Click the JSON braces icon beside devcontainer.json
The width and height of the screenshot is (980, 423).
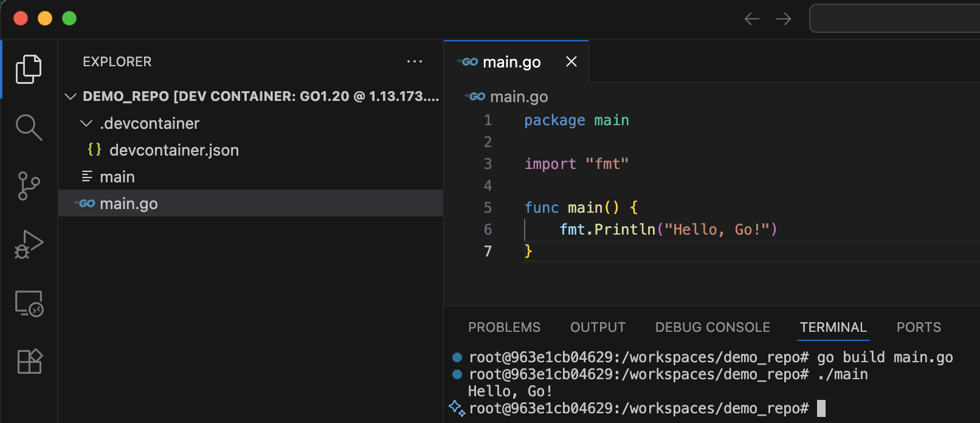[94, 150]
